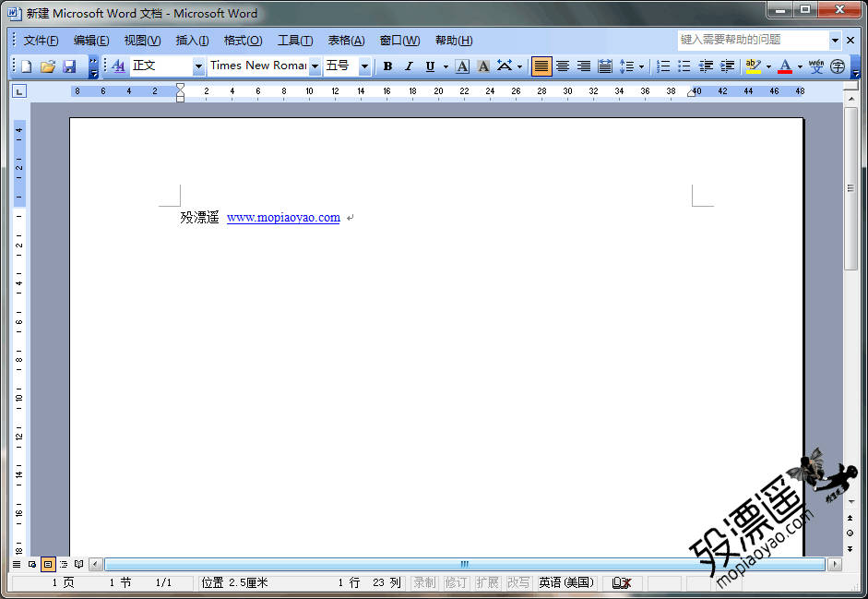
Task: Open the Times New Roman font dropdown
Action: 315,66
